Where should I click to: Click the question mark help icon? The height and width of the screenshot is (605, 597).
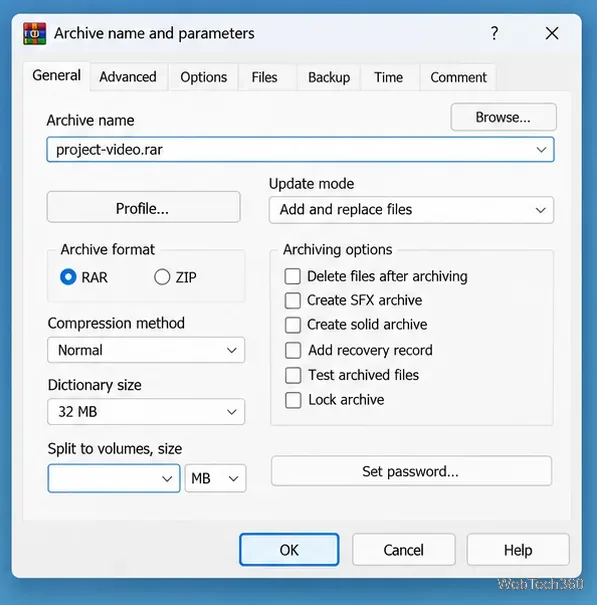point(494,34)
